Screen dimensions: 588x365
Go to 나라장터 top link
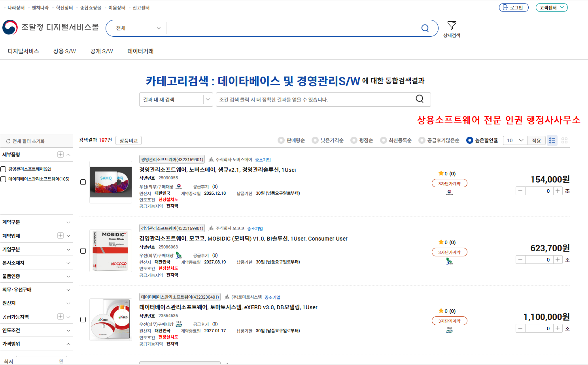point(16,8)
